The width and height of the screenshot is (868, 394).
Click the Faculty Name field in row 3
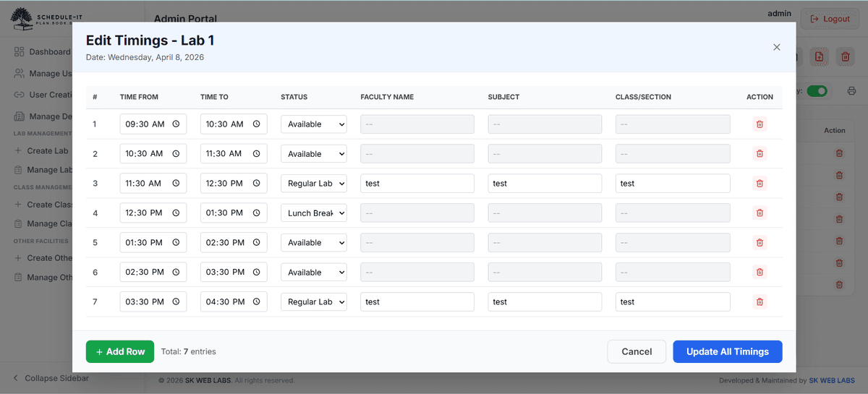click(x=417, y=184)
